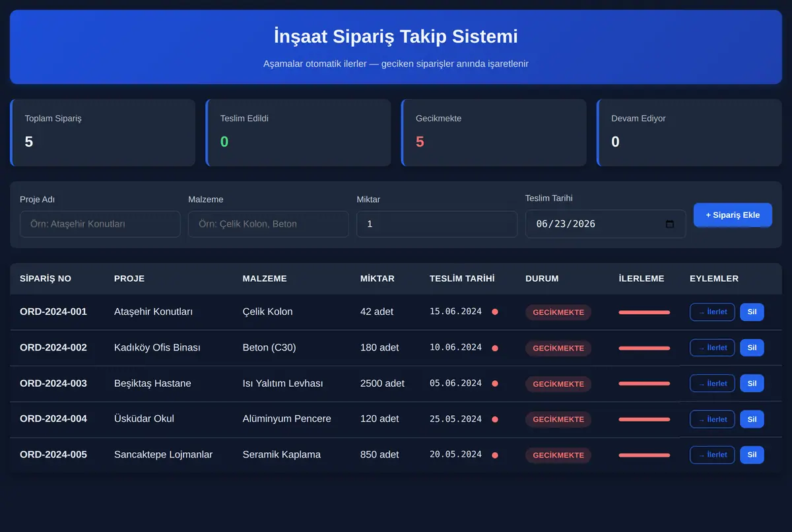
Task: Select the Miktar quantity field
Action: point(437,224)
